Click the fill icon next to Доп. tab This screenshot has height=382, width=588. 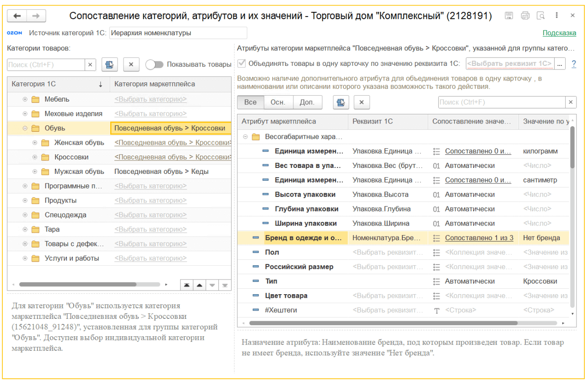341,102
